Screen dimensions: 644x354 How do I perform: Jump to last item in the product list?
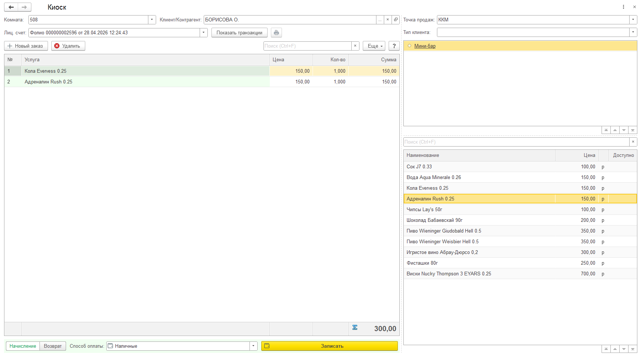633,349
